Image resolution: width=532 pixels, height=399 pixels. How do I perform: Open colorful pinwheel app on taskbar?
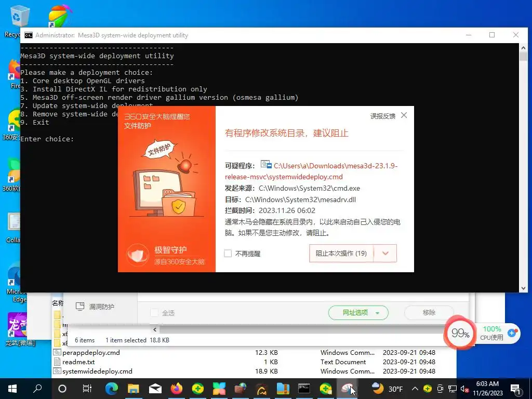219,389
